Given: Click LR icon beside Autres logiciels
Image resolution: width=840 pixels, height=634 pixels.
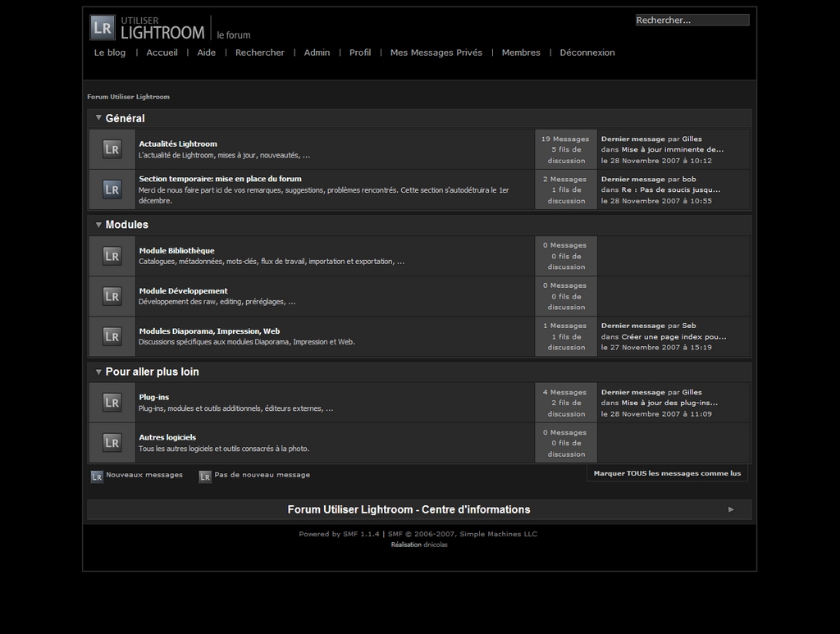Looking at the screenshot, I should pos(112,443).
